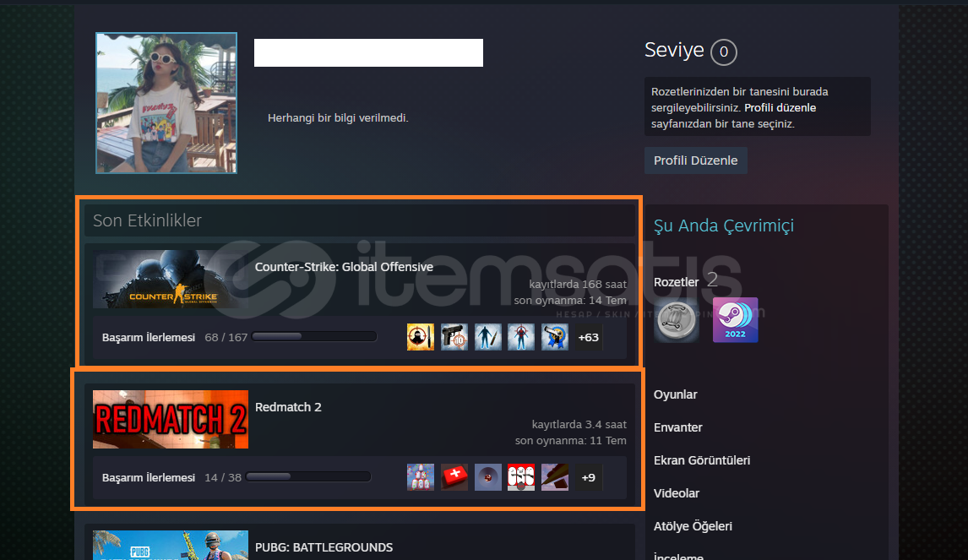Open the Videolar section

point(677,493)
